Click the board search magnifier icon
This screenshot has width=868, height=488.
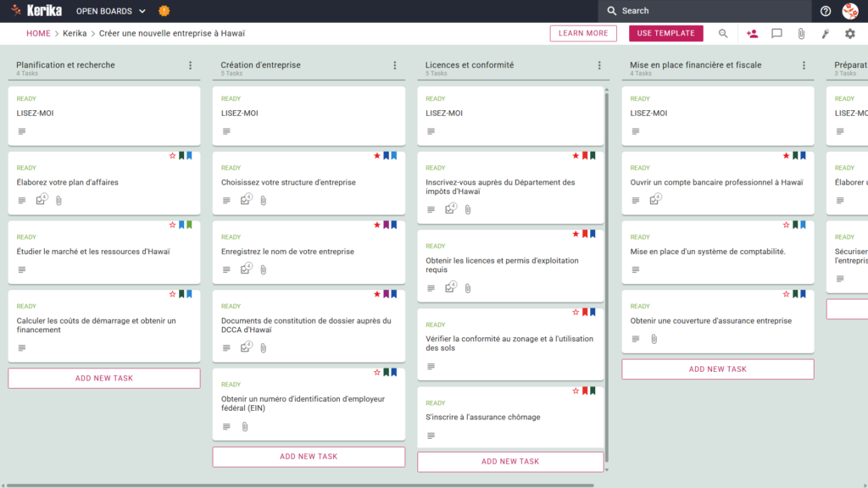[723, 33]
